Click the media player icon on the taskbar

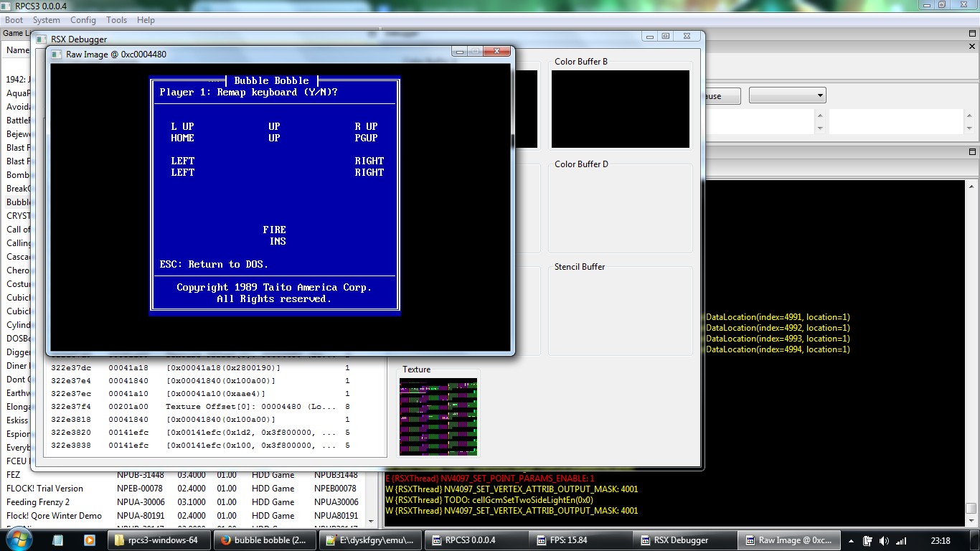click(90, 540)
